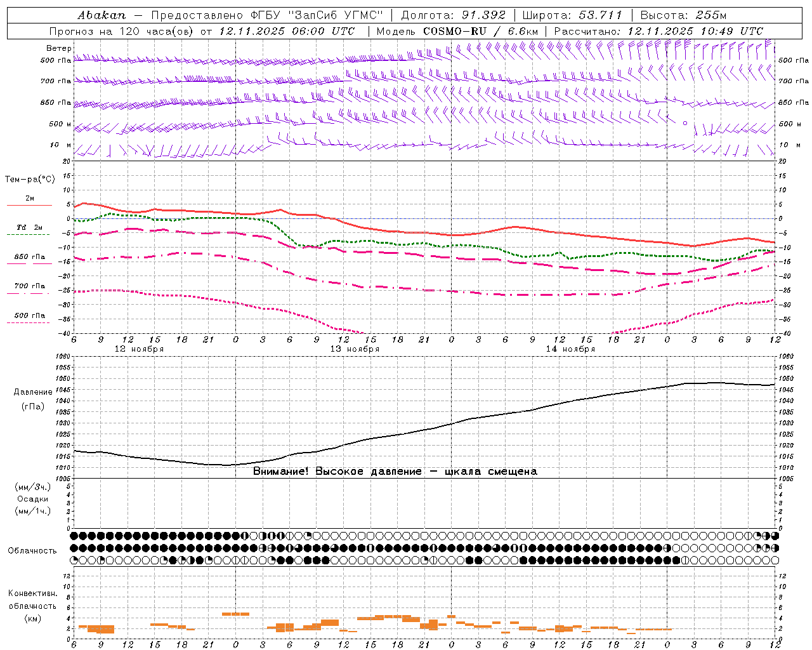
Task: Click the "(мм/1ч.)" precipitation unit label
Action: pos(33,511)
